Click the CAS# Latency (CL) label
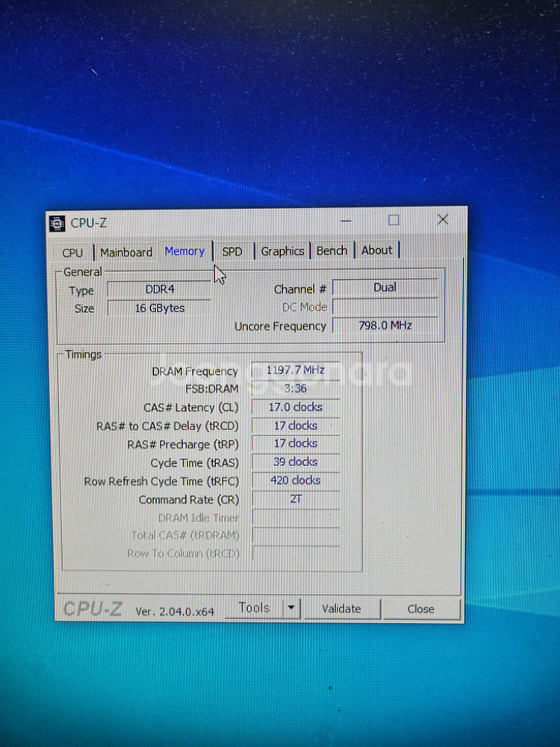560x747 pixels. pos(191,408)
